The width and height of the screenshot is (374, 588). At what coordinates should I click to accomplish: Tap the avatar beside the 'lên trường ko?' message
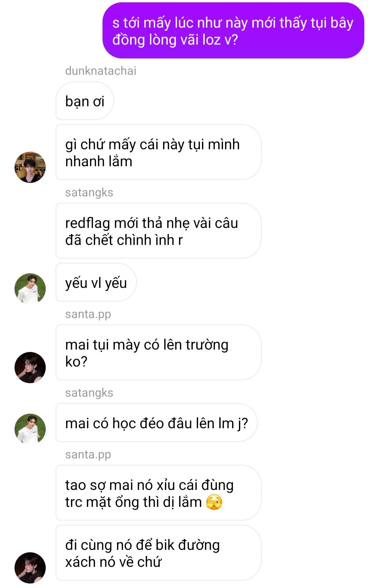[x=30, y=368]
